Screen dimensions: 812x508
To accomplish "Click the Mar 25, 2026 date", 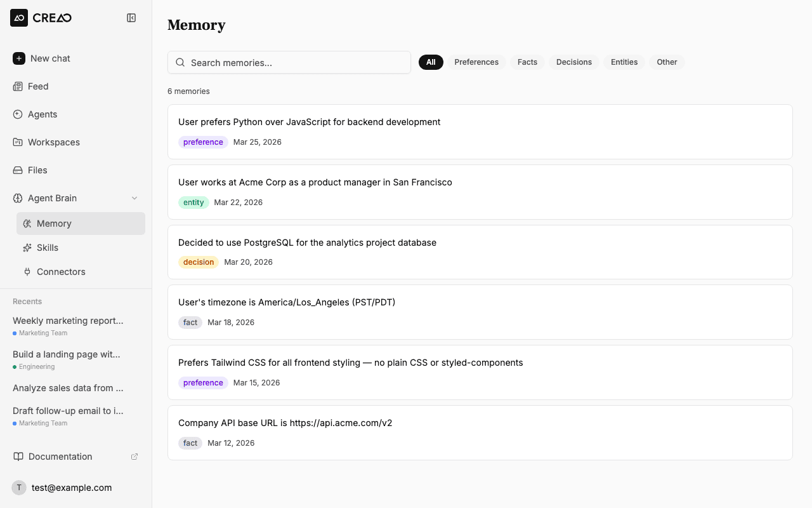I will (258, 142).
